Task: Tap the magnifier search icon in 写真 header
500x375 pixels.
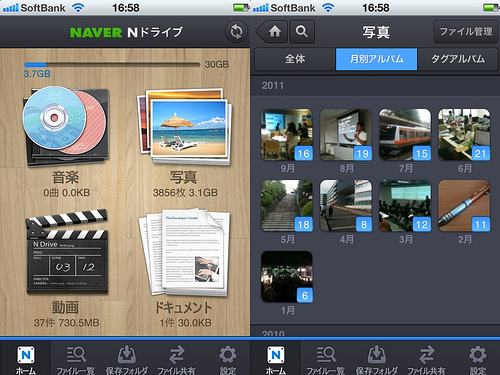Action: [x=302, y=32]
